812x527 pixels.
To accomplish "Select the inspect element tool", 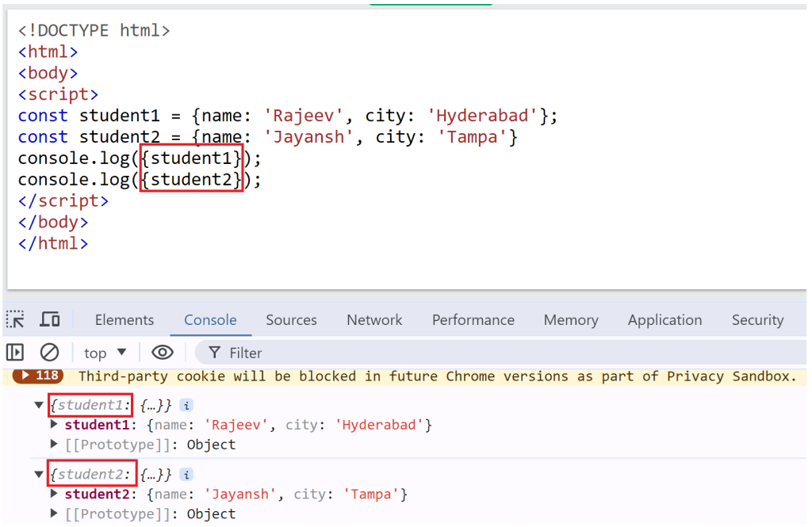I will 16,319.
